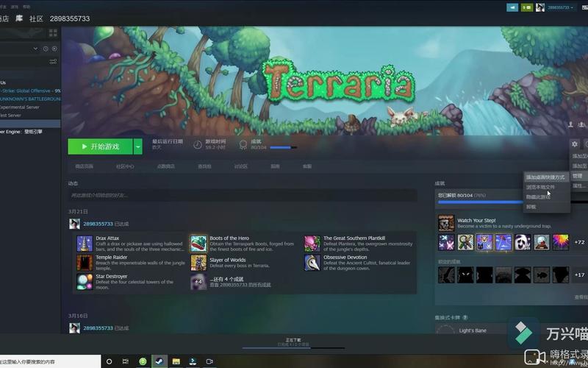
Task: Toggle the ready-to-play filter icon in sidebar
Action: 54,49
